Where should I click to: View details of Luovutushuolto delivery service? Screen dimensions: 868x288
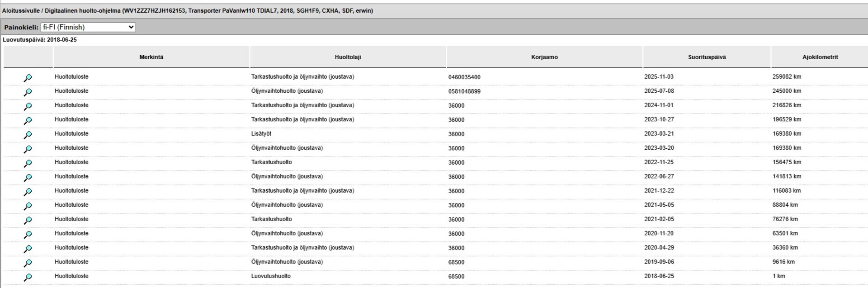click(28, 278)
